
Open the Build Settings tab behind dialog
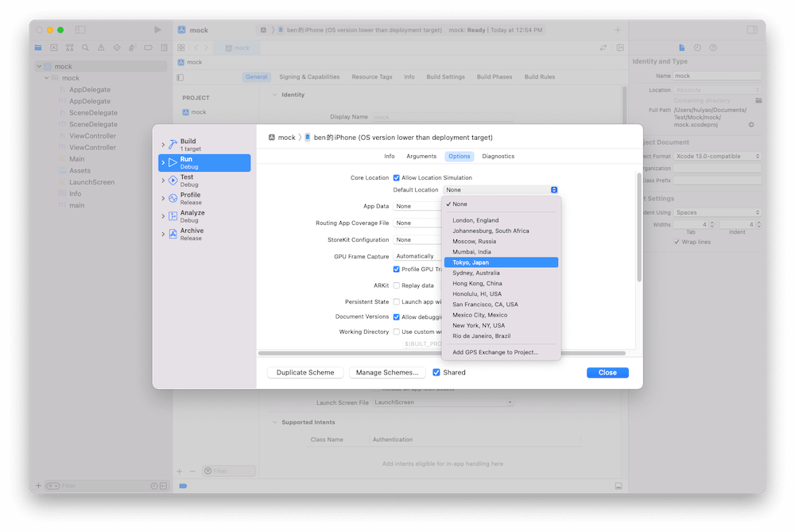tap(445, 77)
